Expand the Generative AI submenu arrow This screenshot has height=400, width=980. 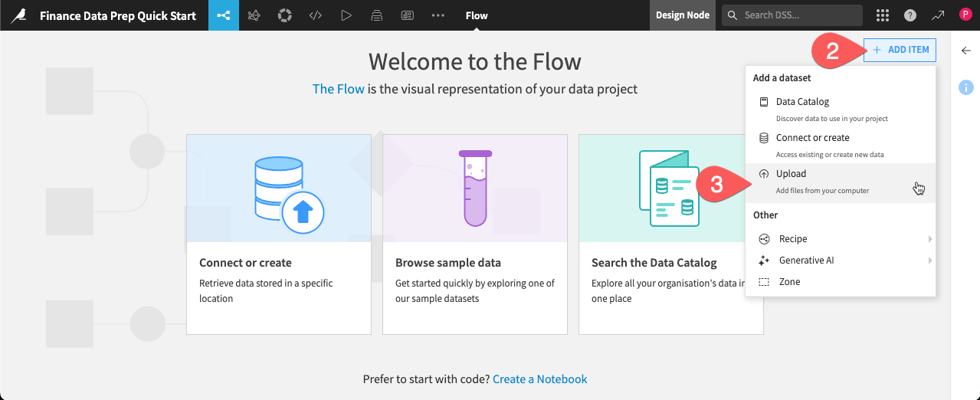tap(930, 261)
